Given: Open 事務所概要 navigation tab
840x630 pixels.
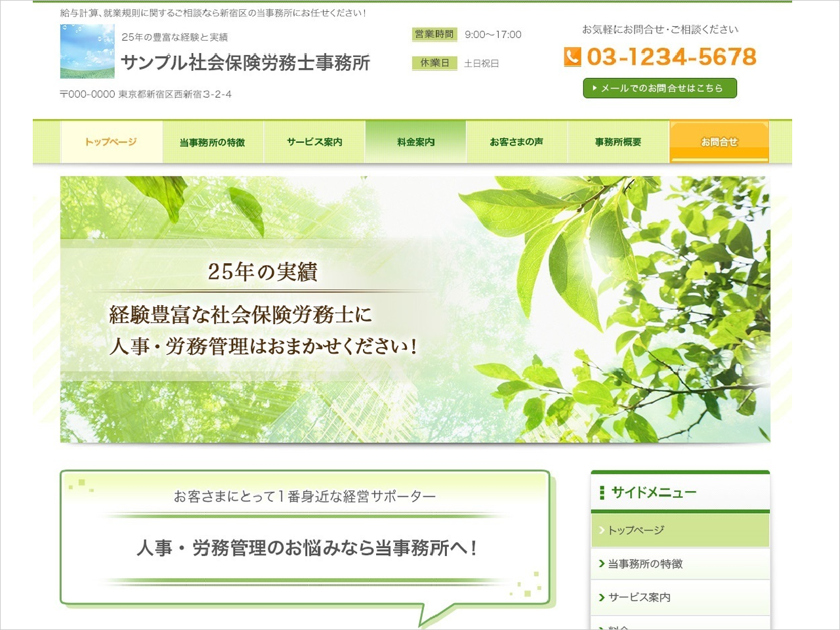Looking at the screenshot, I should 618,142.
